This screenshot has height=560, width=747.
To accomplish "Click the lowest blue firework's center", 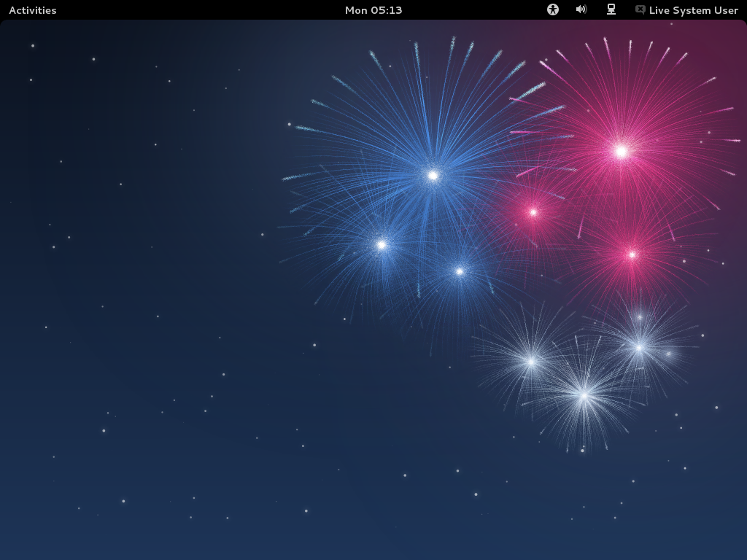I will tap(460, 271).
